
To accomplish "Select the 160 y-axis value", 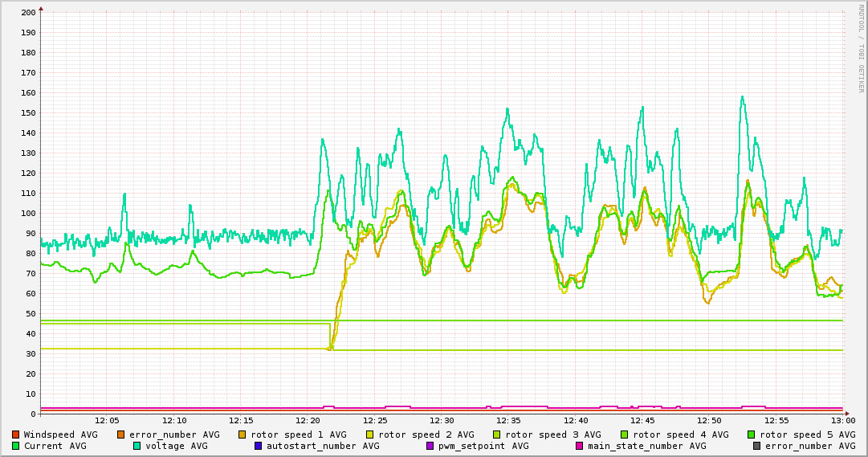I will pos(29,93).
